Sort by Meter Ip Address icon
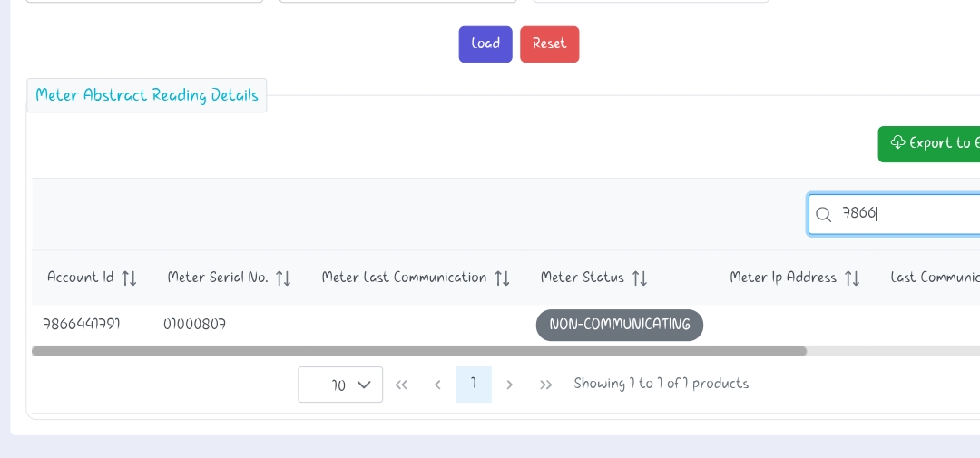The height and width of the screenshot is (458, 980). tap(852, 278)
